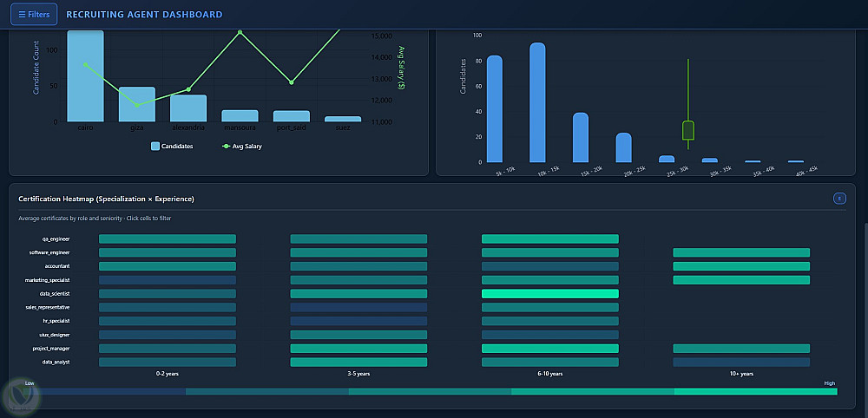
Task: Filter by data_analyst 10+ years cell
Action: (741, 362)
